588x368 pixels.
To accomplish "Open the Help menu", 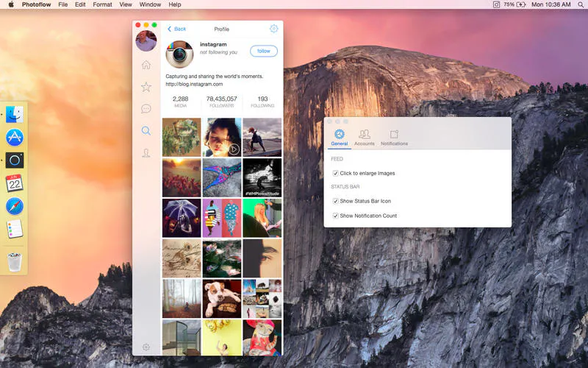I will (x=175, y=4).
